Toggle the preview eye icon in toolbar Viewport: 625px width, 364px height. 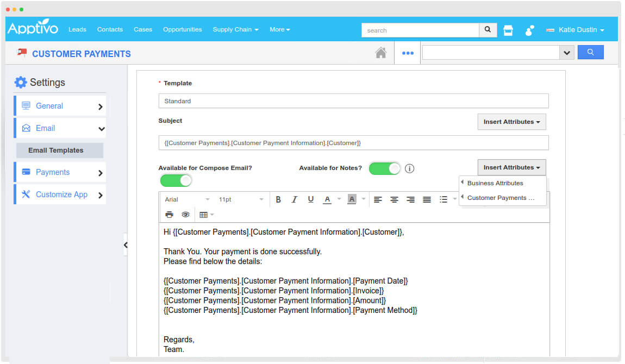(185, 215)
